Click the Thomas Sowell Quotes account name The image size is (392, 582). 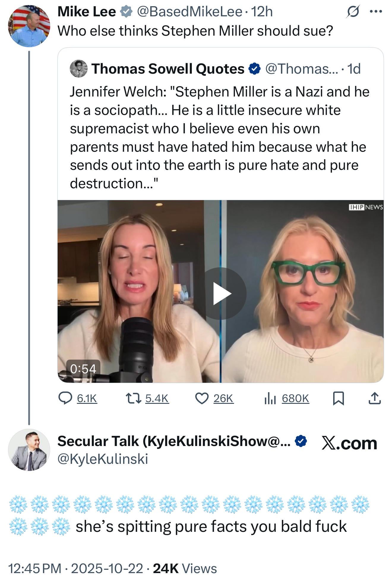(168, 69)
